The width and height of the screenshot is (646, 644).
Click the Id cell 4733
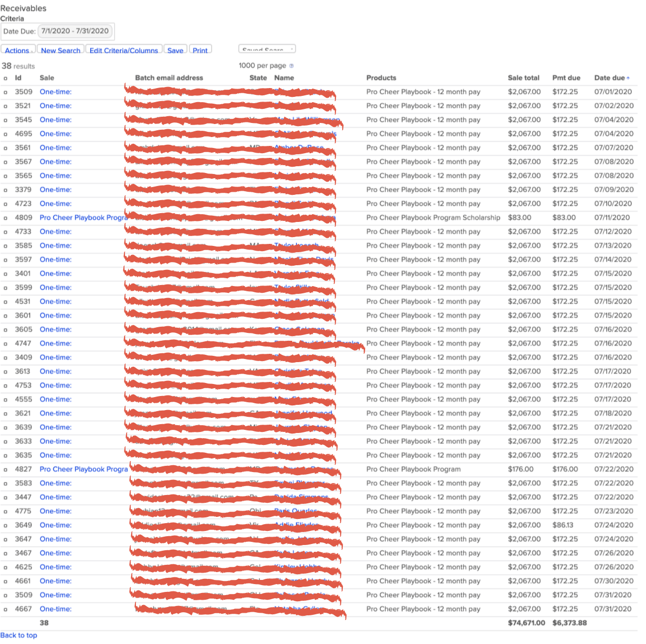point(23,232)
